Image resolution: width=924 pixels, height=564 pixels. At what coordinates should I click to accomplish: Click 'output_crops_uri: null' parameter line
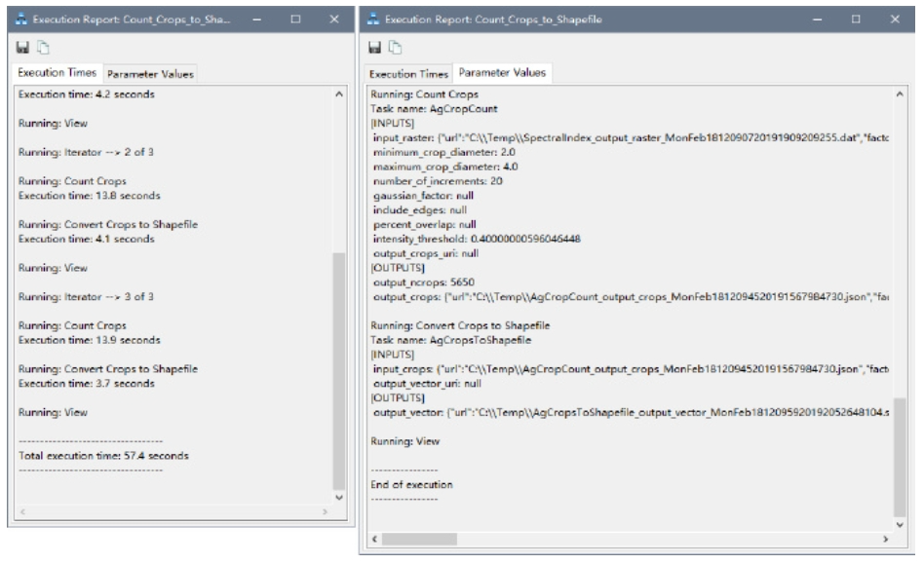pos(426,253)
